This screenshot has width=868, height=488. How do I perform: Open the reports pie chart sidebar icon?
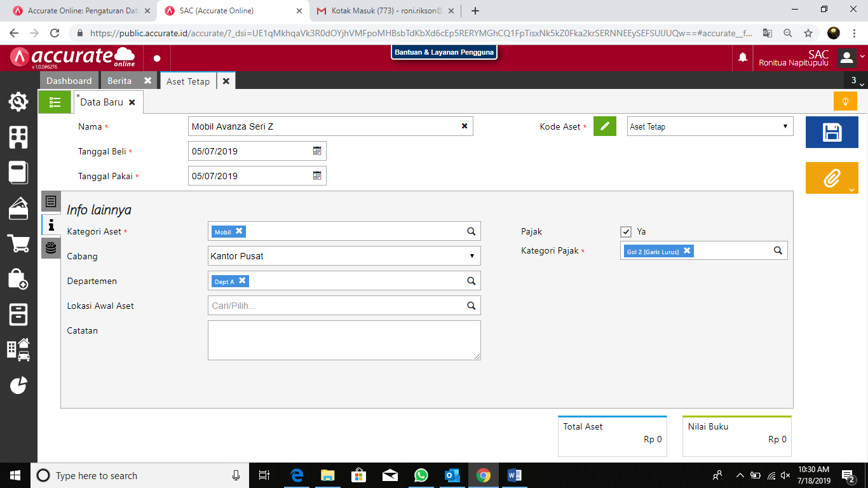[x=18, y=385]
